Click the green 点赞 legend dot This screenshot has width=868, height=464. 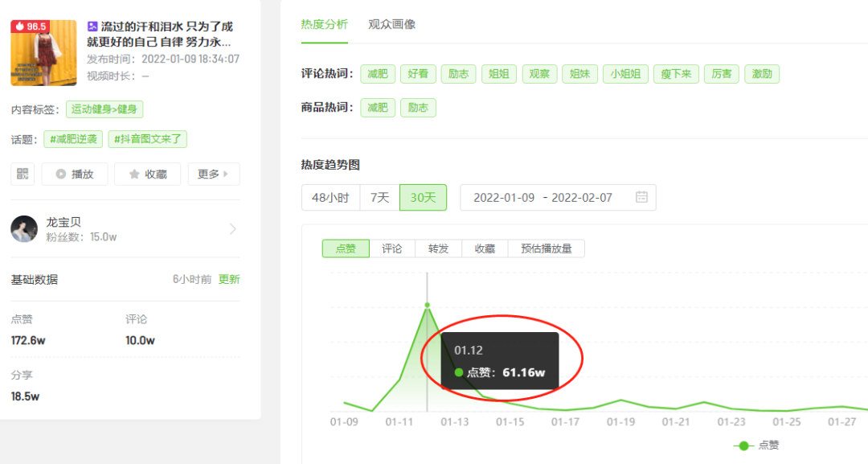(743, 446)
